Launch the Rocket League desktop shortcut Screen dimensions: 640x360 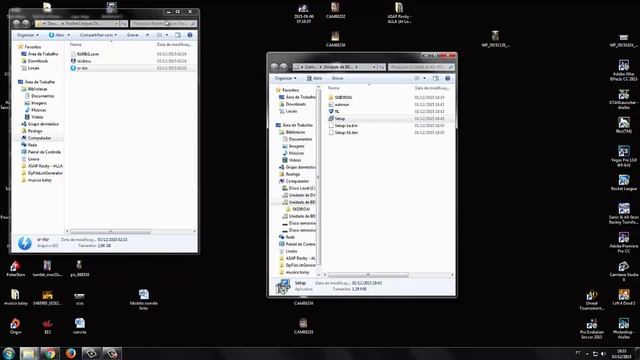coord(623,183)
